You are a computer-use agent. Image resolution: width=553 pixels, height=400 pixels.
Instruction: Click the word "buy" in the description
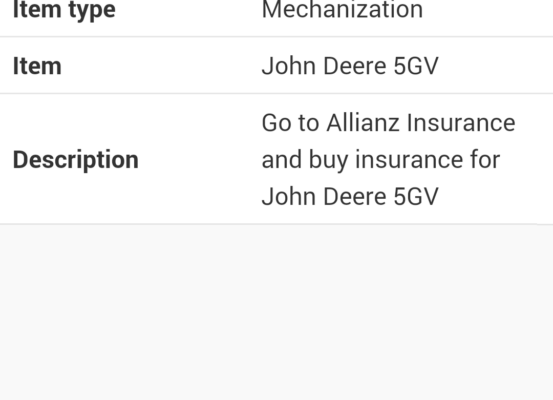coord(328,160)
